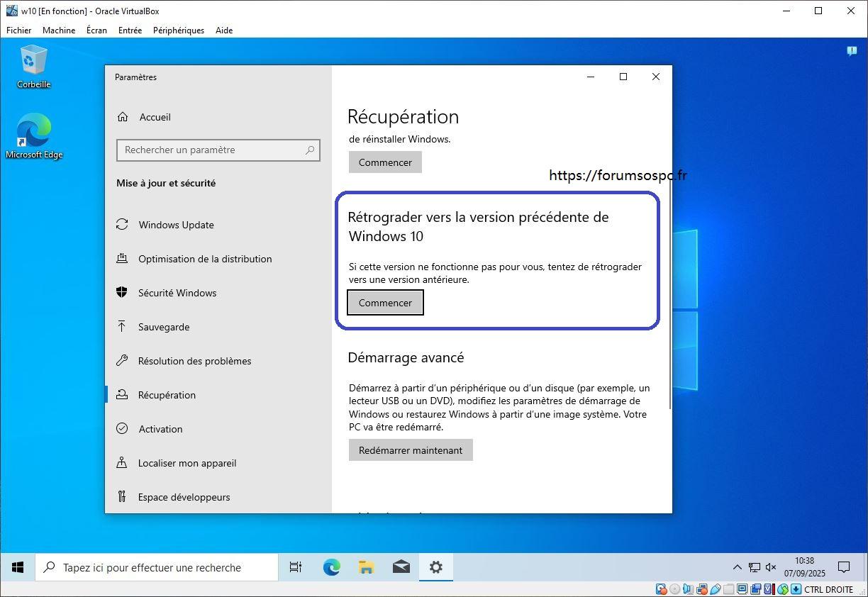Click the VirtualBox display indicator
Screen dimensions: 868x597
tap(742, 589)
